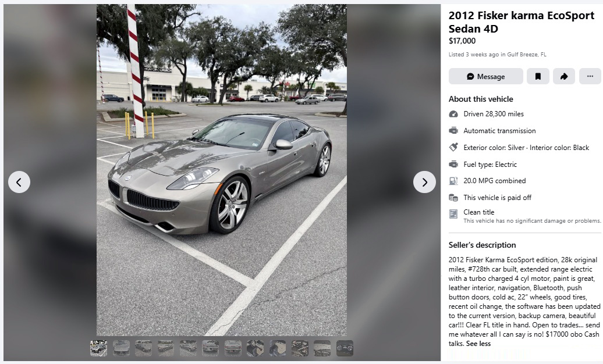Open the last thumbnail showing dashboard gauges
This screenshot has height=364, width=603.
coord(345,348)
